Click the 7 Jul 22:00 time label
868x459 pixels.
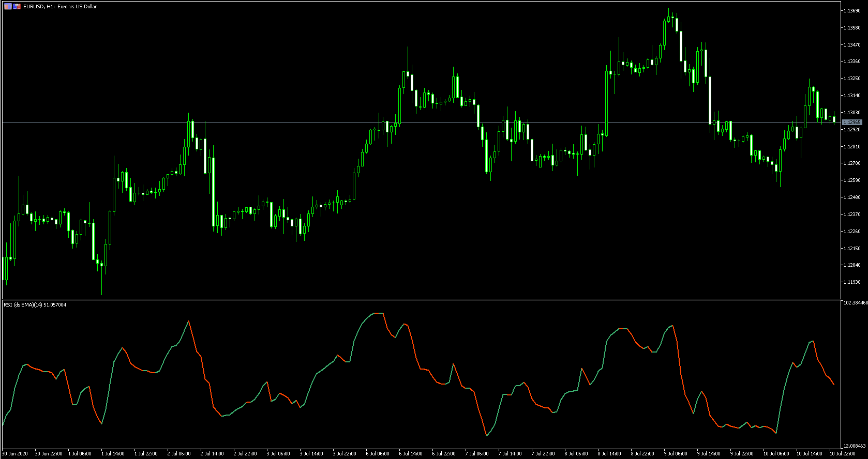click(x=543, y=454)
